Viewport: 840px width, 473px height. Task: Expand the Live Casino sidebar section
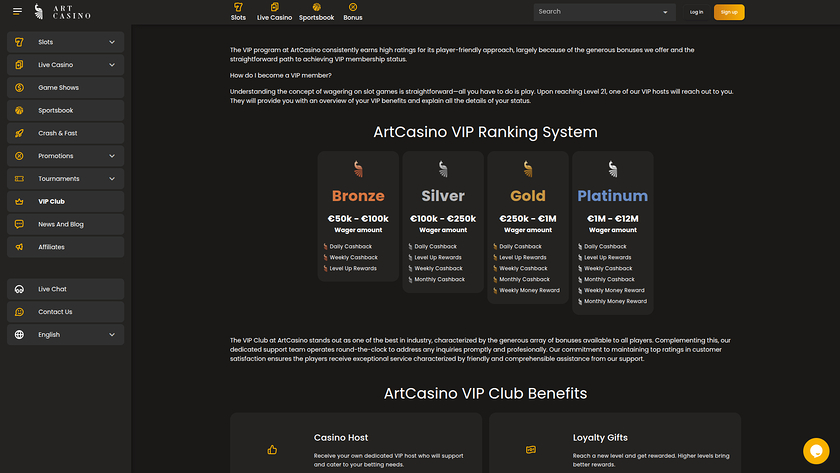(112, 65)
